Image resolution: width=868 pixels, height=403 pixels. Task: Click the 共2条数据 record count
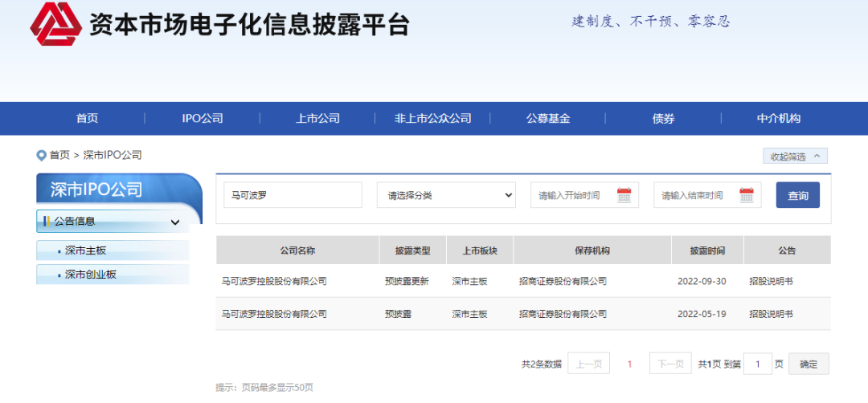pos(542,364)
